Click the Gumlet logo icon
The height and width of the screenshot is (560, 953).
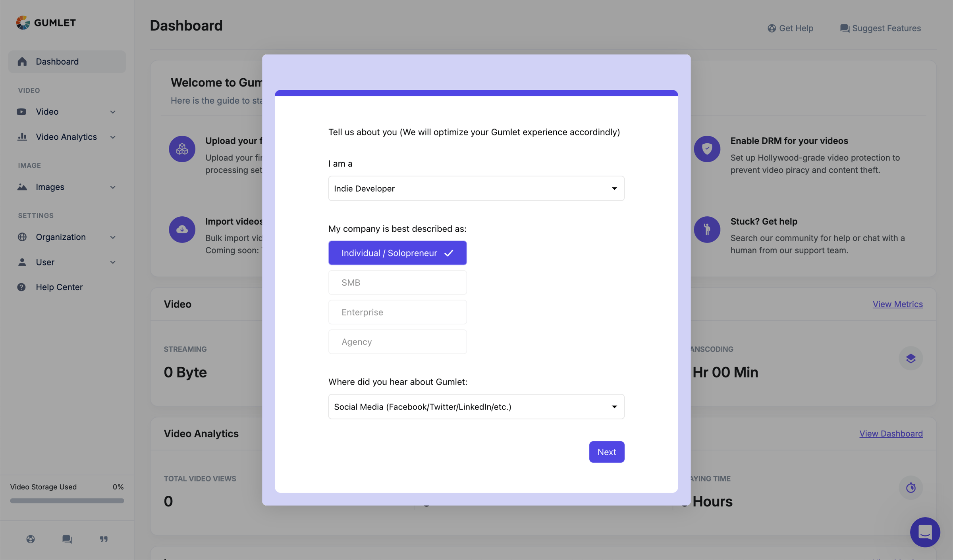23,23
